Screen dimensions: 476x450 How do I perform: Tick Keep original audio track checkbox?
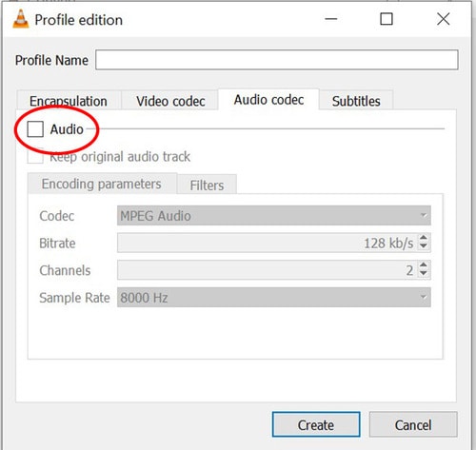(35, 156)
